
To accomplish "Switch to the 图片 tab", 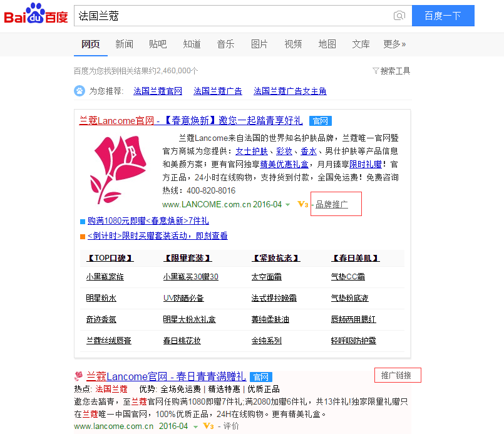I will 259,44.
